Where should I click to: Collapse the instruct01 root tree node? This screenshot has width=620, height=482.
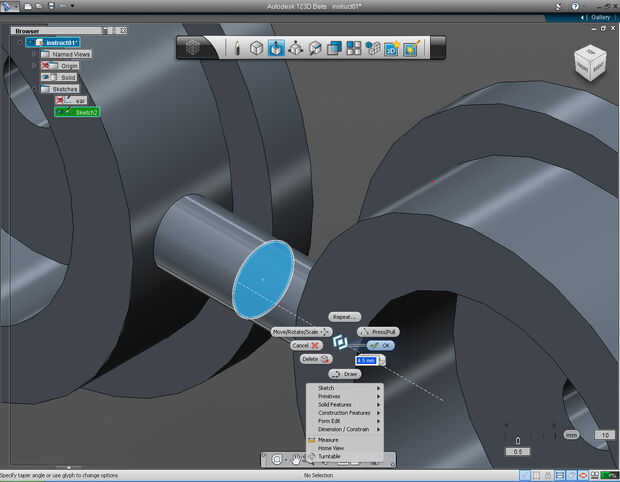point(19,42)
